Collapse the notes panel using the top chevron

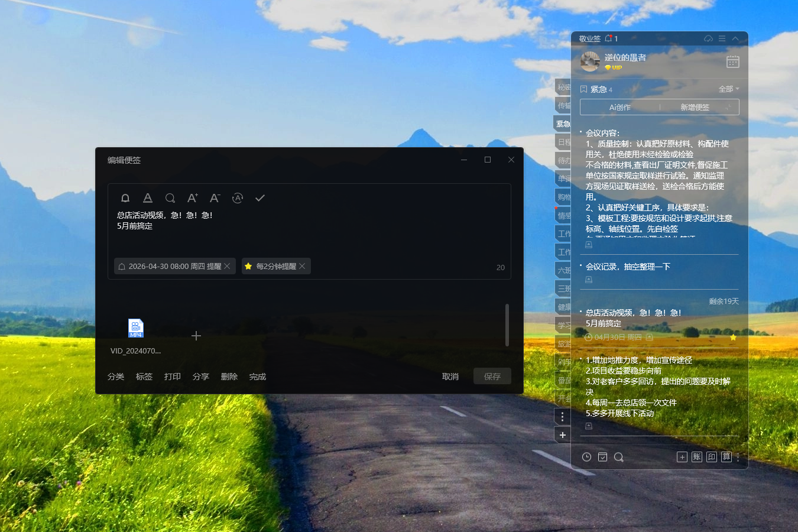[x=735, y=38]
